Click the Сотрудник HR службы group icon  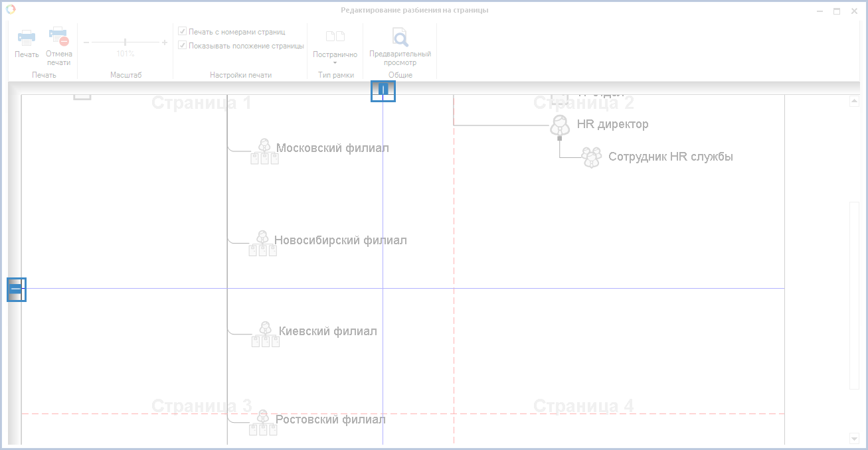[x=591, y=157]
